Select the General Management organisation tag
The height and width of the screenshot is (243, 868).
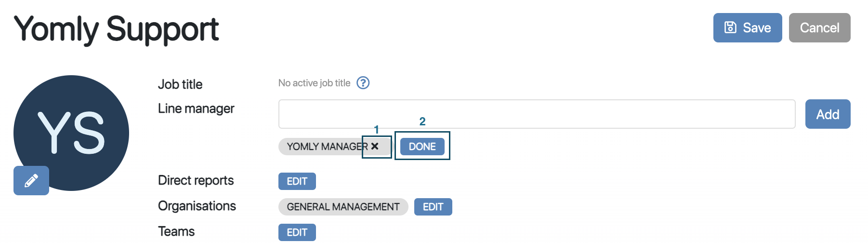pos(343,207)
